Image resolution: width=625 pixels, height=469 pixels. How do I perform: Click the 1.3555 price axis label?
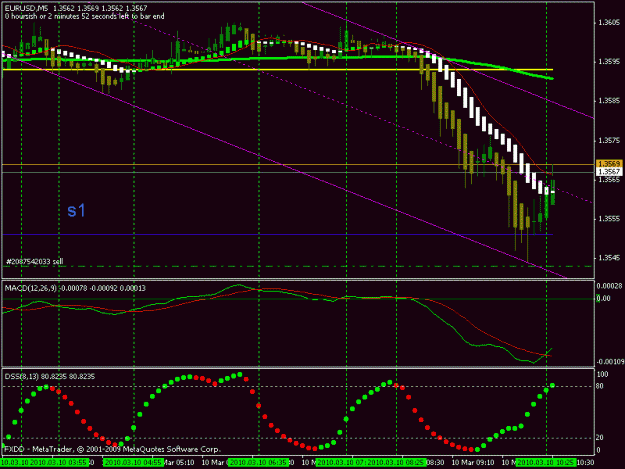(609, 219)
